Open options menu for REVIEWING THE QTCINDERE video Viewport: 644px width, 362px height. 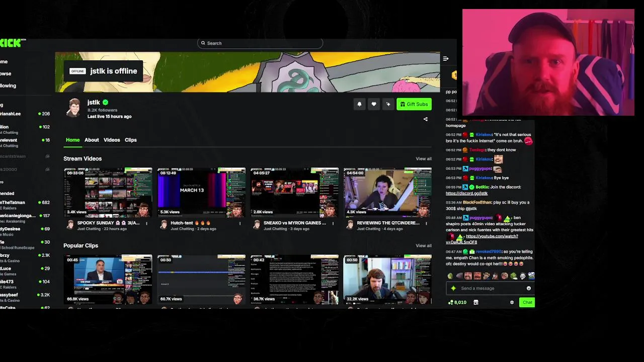coord(426,223)
